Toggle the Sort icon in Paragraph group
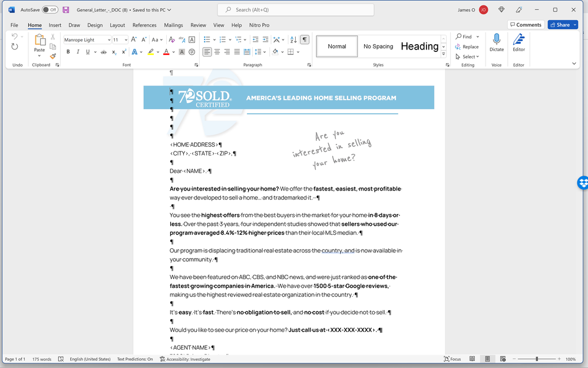The width and height of the screenshot is (588, 368). point(295,40)
